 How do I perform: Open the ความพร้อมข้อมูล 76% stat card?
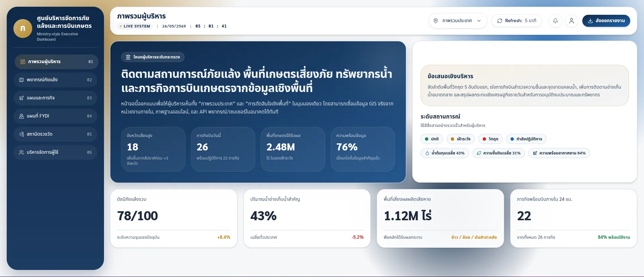363,149
